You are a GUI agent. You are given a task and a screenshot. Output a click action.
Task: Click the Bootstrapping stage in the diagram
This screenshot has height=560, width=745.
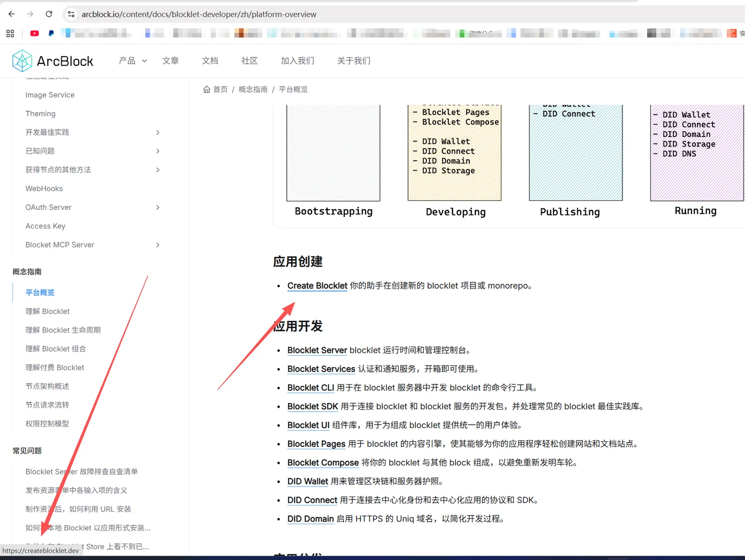click(334, 211)
